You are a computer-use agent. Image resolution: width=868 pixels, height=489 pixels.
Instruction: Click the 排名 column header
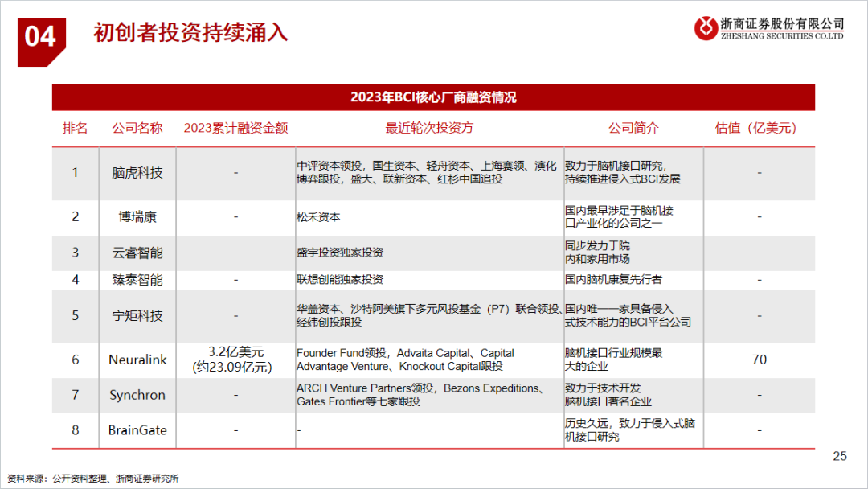click(76, 128)
